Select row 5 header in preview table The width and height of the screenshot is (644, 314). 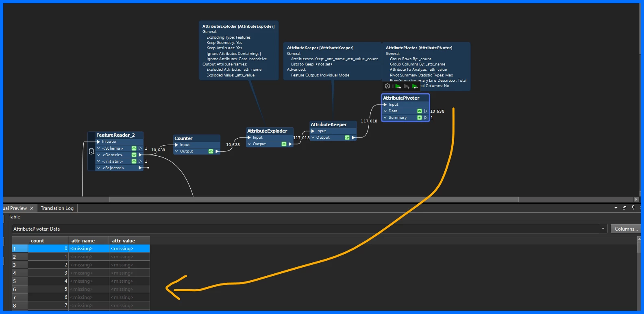(20, 281)
